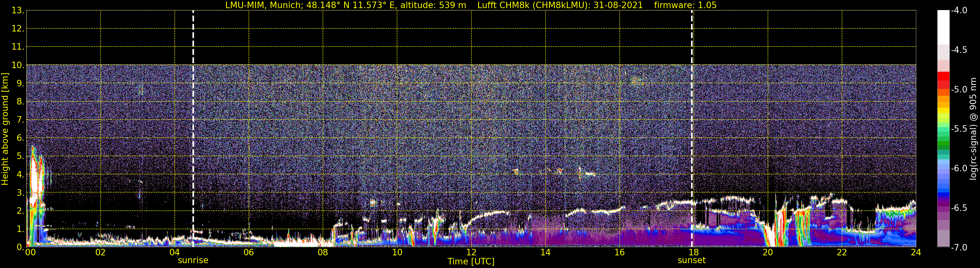This screenshot has width=980, height=268.
Task: Click the '14' time axis tick label
Action: 545,252
